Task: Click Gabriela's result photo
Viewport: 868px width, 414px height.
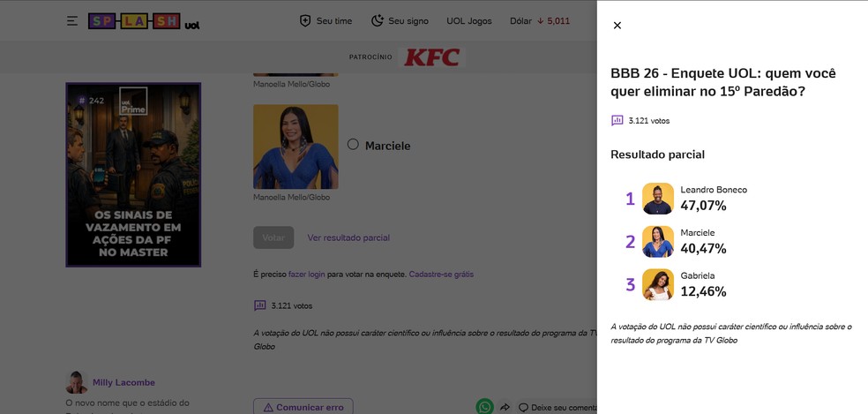Action: (658, 284)
